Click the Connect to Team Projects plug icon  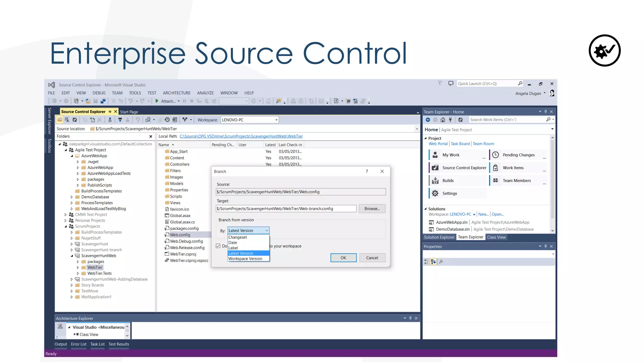click(x=450, y=120)
